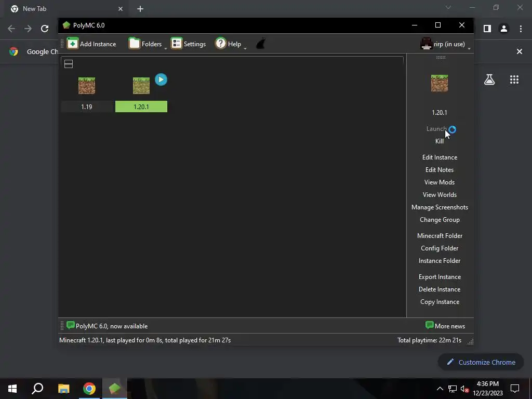Open Edit Instance
The width and height of the screenshot is (532, 399).
(440, 157)
